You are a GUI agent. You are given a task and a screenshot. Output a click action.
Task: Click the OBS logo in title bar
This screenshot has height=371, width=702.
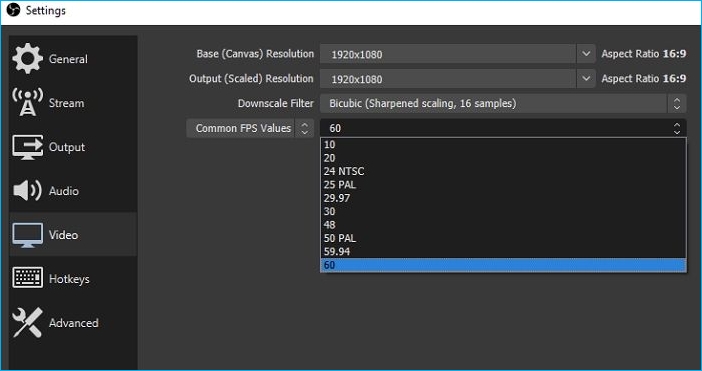click(x=13, y=10)
